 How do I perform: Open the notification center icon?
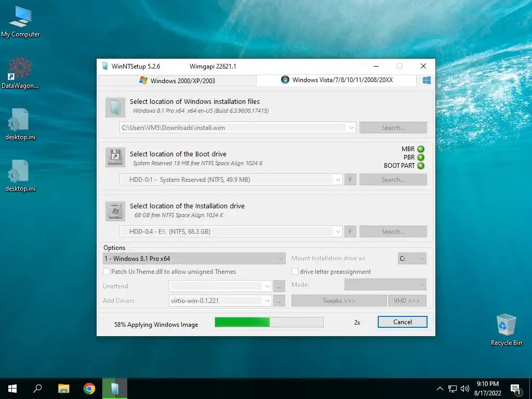click(515, 389)
